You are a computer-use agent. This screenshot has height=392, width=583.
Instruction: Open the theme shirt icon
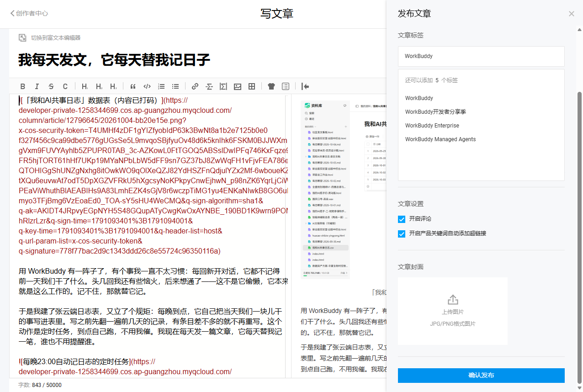click(x=271, y=86)
